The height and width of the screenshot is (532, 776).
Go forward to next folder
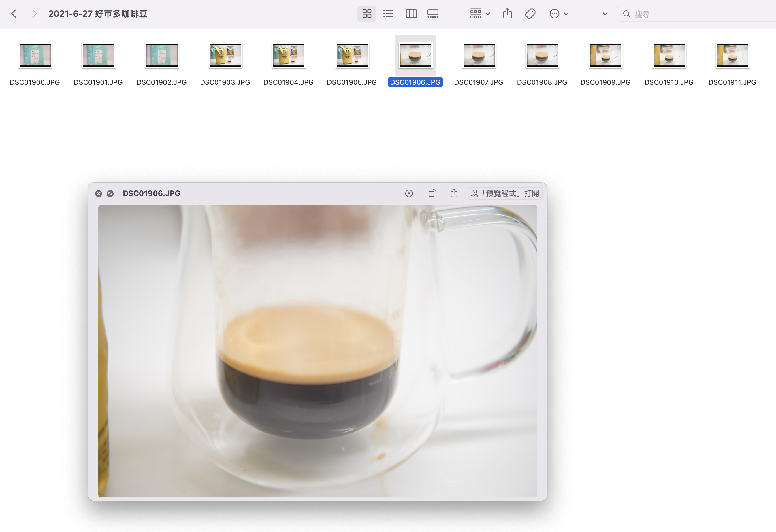point(34,14)
